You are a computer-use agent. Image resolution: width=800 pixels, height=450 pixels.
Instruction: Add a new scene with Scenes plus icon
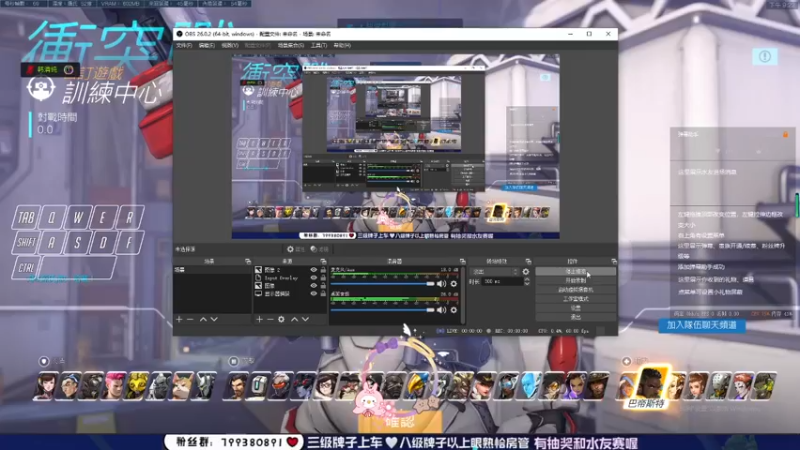click(x=179, y=319)
